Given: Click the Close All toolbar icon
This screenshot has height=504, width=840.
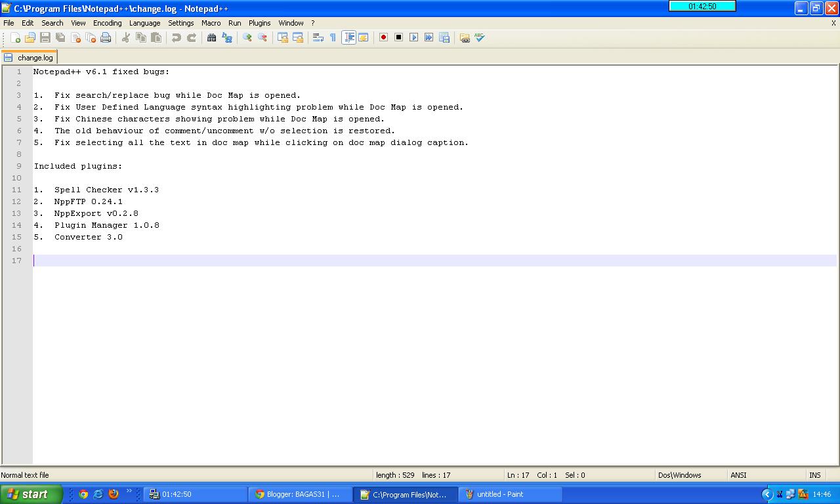Looking at the screenshot, I should click(91, 37).
